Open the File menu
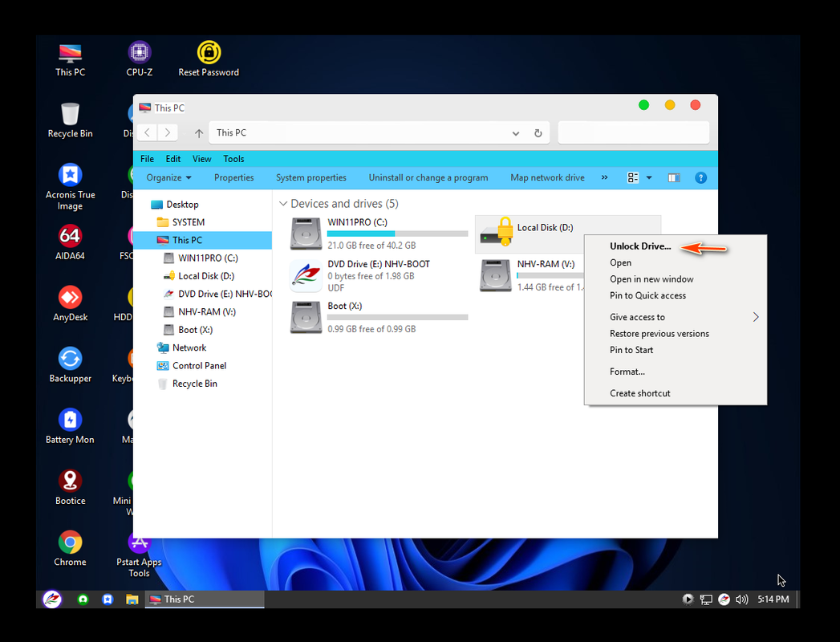The image size is (840, 642). pos(147,159)
